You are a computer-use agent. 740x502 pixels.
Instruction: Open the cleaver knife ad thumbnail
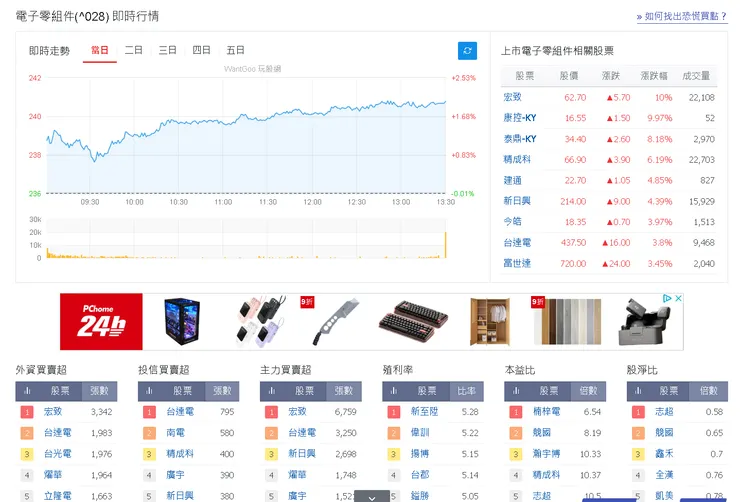[x=336, y=322]
